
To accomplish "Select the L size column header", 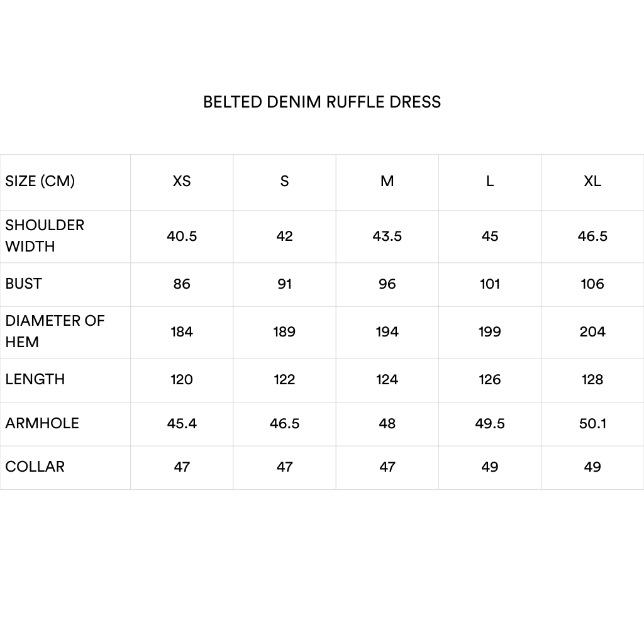I will (x=490, y=181).
